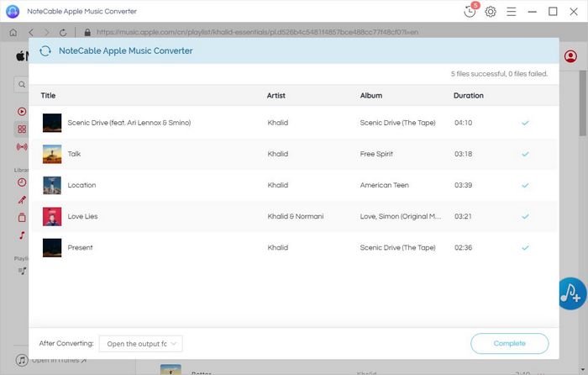The image size is (588, 375).
Task: Expand the After Converting dropdown
Action: coord(140,344)
